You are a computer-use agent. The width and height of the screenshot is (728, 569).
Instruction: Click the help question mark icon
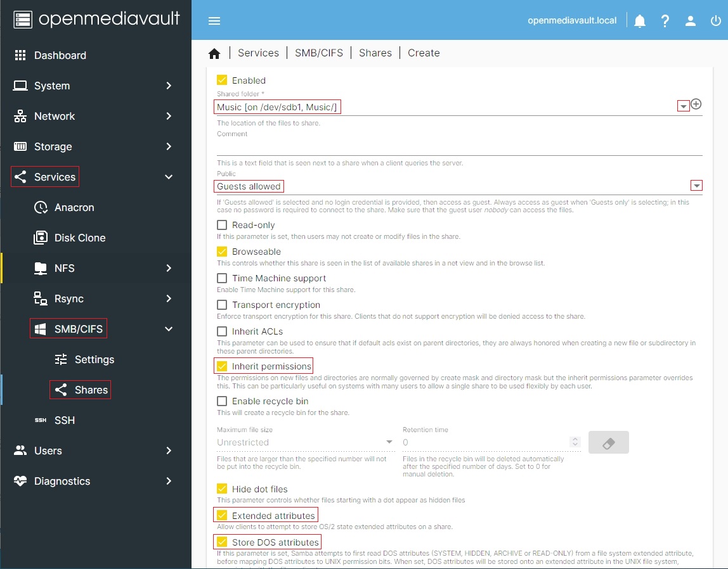(x=665, y=21)
